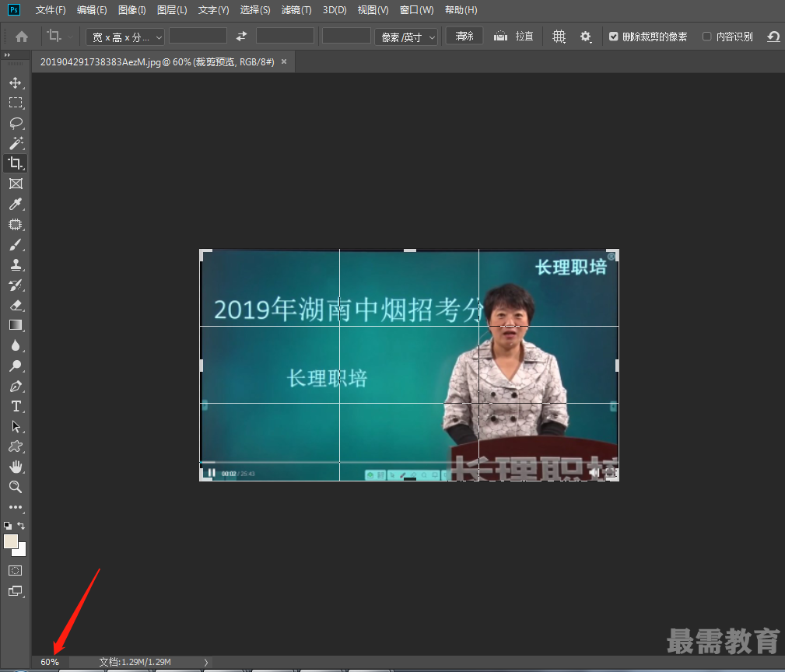
Task: Select the Rectangular Marquee tool
Action: coord(16,103)
